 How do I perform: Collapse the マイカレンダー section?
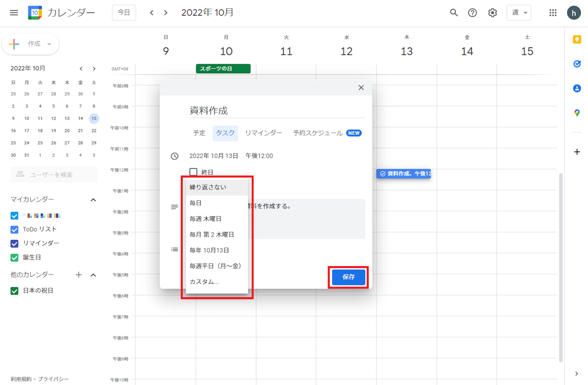pos(93,200)
